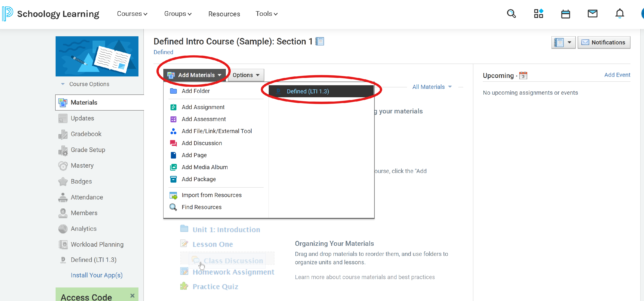Click the Analytics pie chart icon
The width and height of the screenshot is (644, 301).
[x=63, y=228]
